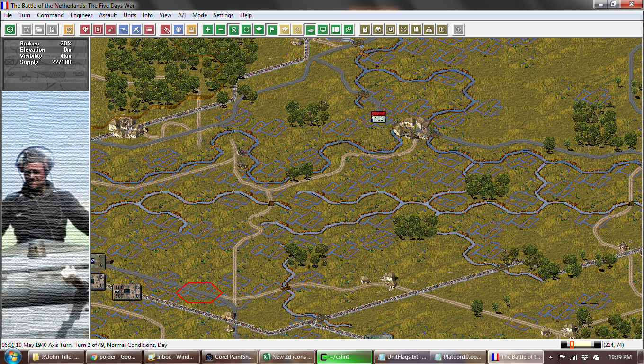The image size is (644, 364).
Task: Switch to the UnitFlags.txt taskbar window
Action: coord(402,357)
